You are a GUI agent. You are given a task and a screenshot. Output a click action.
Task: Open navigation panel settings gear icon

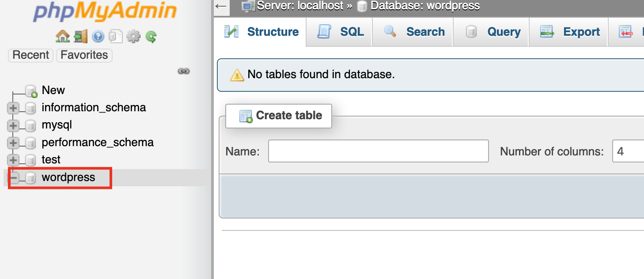[133, 36]
